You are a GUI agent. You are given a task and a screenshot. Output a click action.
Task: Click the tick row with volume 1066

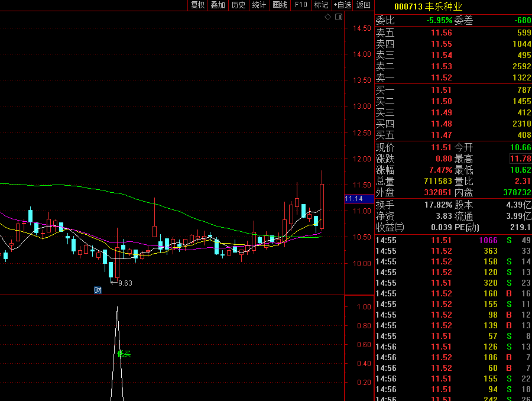click(x=453, y=240)
